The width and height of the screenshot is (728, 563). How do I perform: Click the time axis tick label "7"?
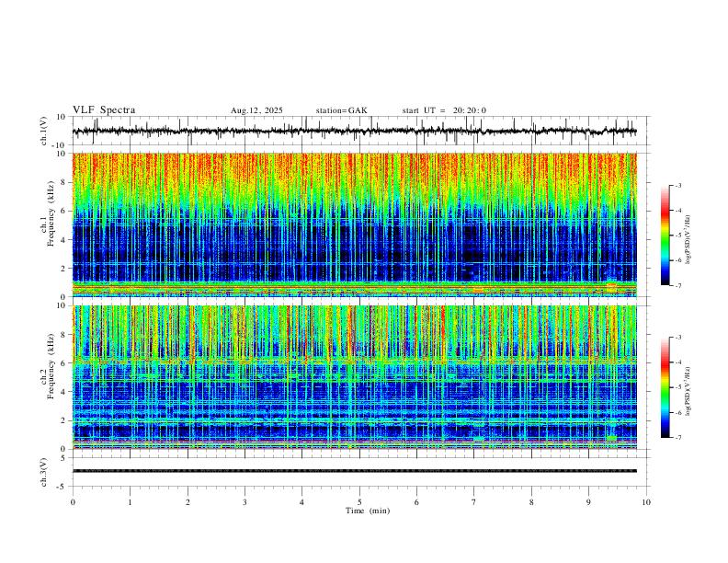pos(474,502)
